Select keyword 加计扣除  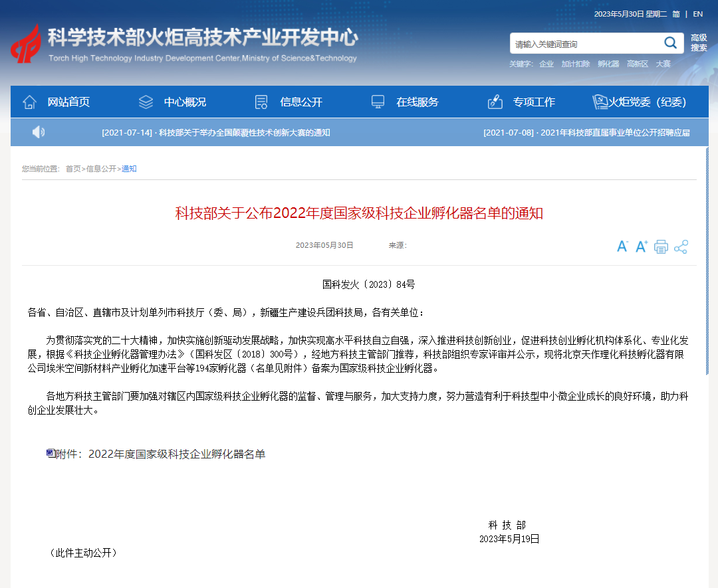(x=576, y=64)
